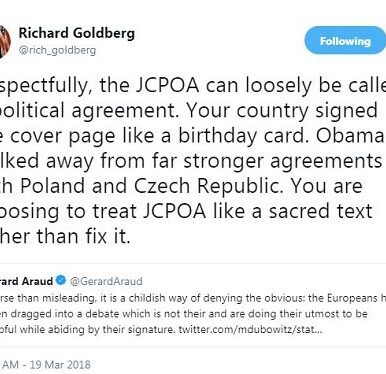
Task: Open the twitter.com/mdubowitz/stat... link
Action: point(251,330)
